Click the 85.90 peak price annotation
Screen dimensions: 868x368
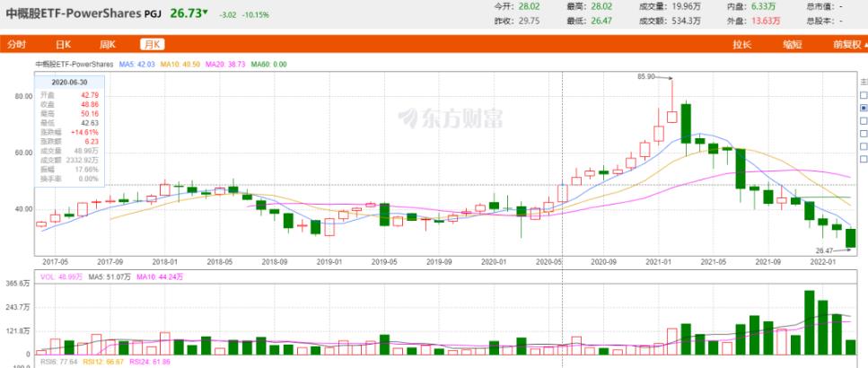tap(646, 77)
